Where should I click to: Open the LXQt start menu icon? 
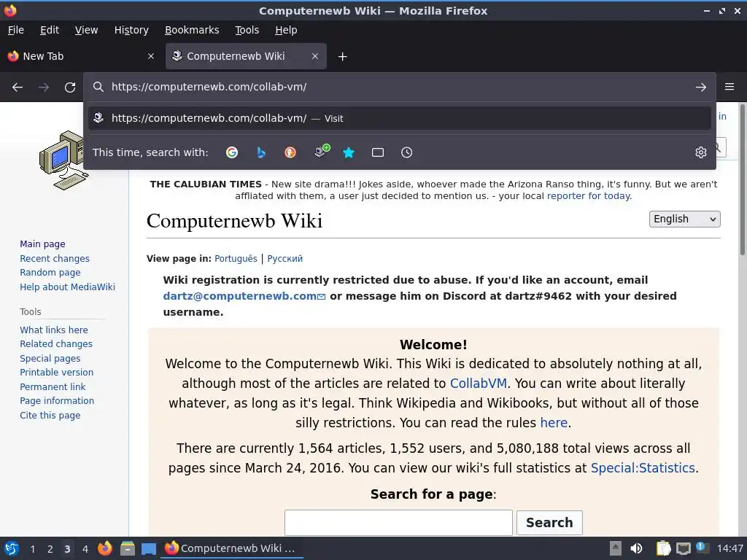tap(12, 548)
